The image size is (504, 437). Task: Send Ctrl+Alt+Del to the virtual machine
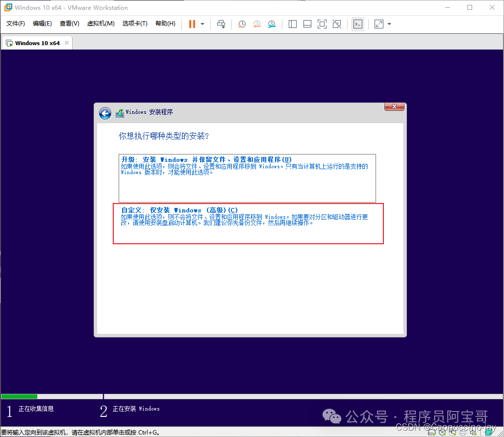(221, 24)
